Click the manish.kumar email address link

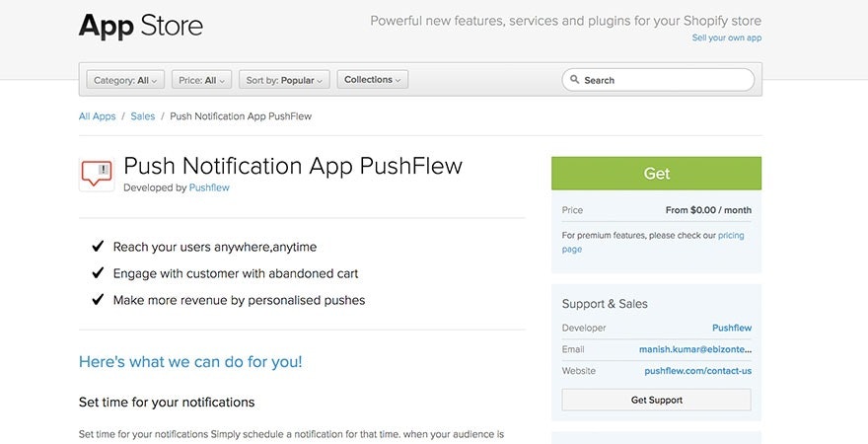694,349
